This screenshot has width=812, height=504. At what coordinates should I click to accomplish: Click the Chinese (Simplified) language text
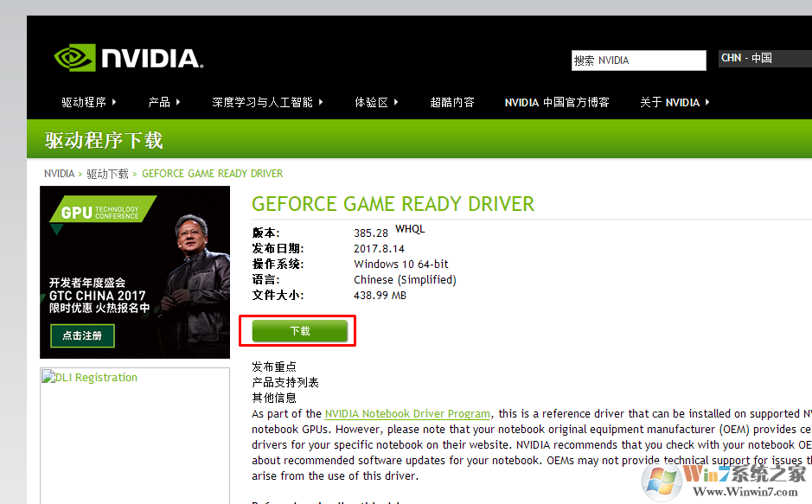[x=405, y=280]
